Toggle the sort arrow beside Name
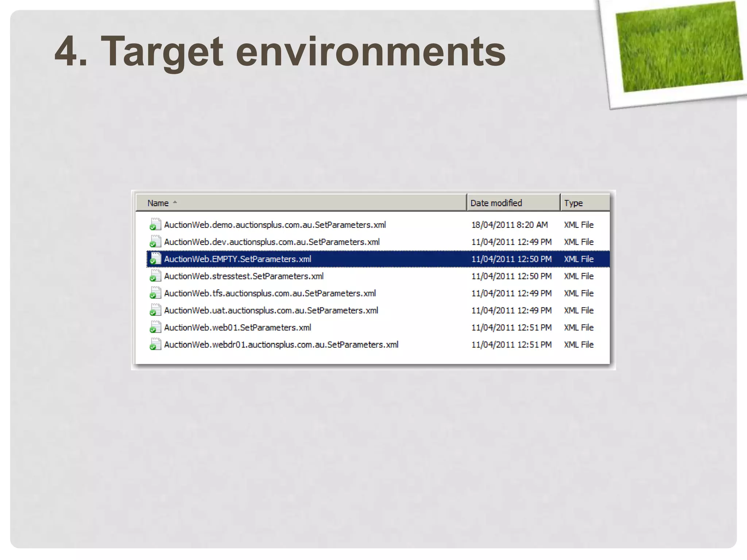This screenshot has height=560, width=747. pos(175,202)
